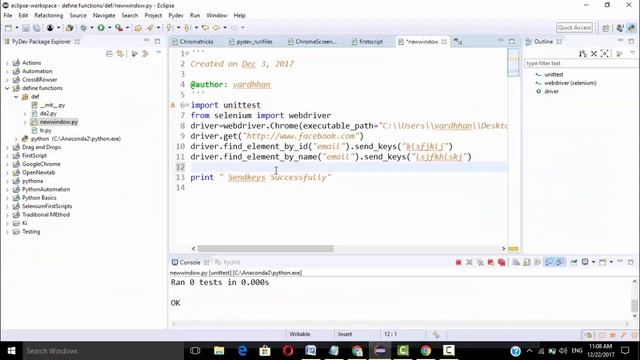
Task: Switch to the Chrometricks editor tab
Action: click(193, 42)
